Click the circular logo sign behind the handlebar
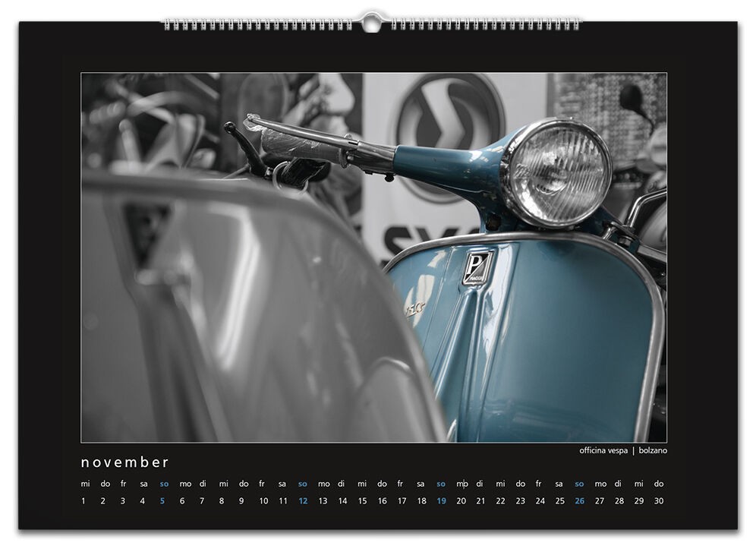This screenshot has height=552, width=756. (449, 120)
